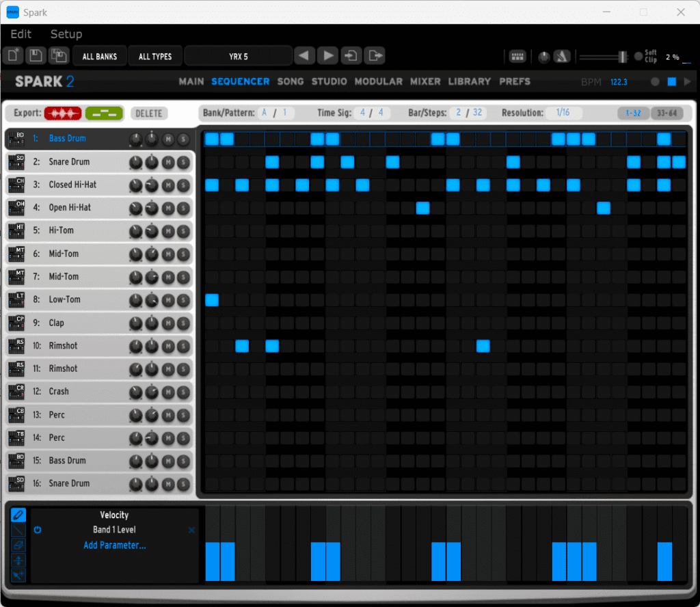Select the pencil edit tool
700x607 pixels.
click(18, 515)
